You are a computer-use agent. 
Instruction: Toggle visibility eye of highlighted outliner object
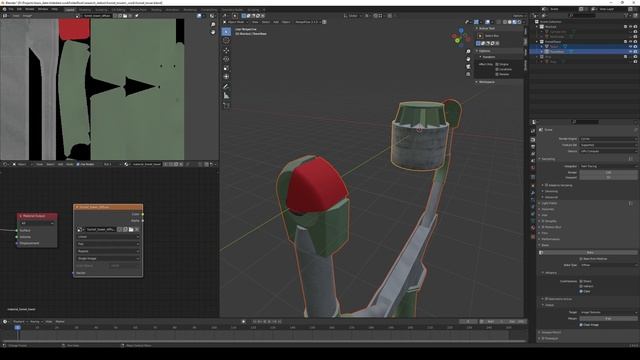[x=630, y=52]
